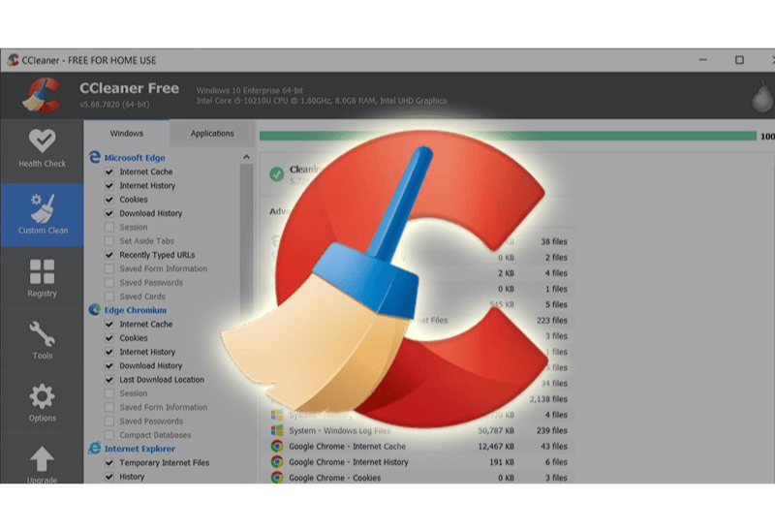The image size is (775, 532).
Task: Minimize the CCleaner window
Action: 703,60
